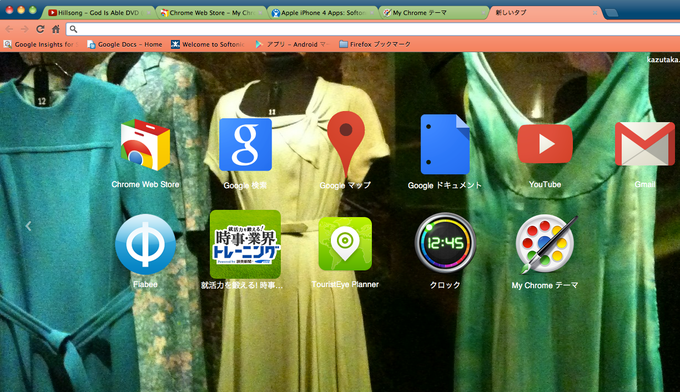The width and height of the screenshot is (680, 392).
Task: Close the 新しいタブ tab
Action: click(595, 13)
